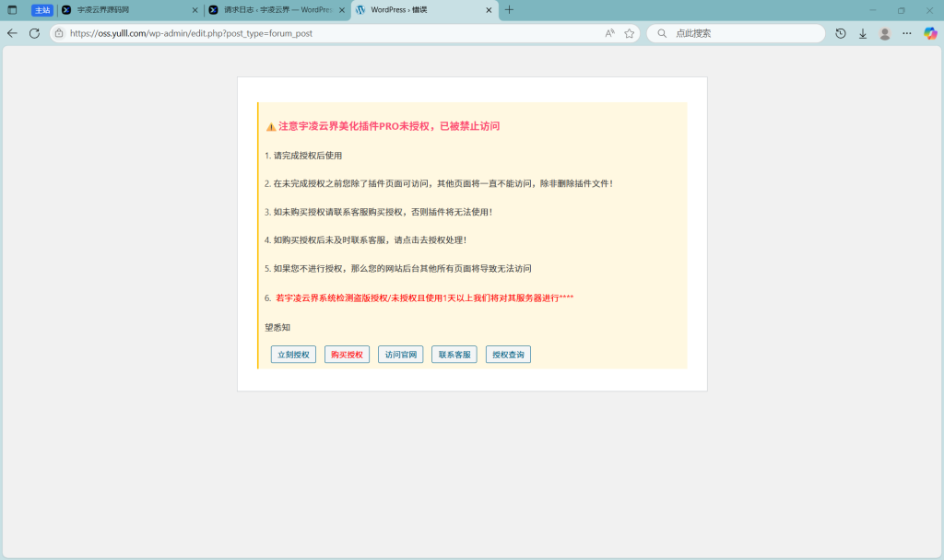
Task: Open the Downloads panel
Action: (x=862, y=32)
